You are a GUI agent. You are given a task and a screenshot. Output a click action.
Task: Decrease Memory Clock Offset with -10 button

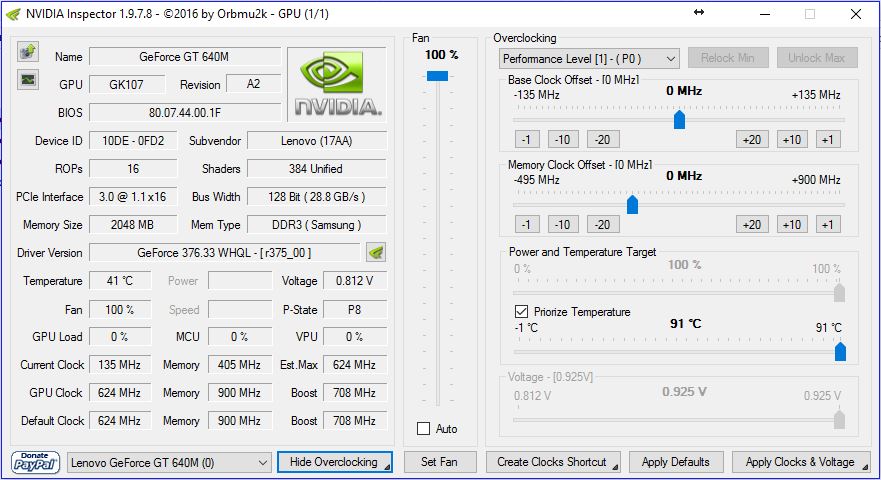click(563, 224)
